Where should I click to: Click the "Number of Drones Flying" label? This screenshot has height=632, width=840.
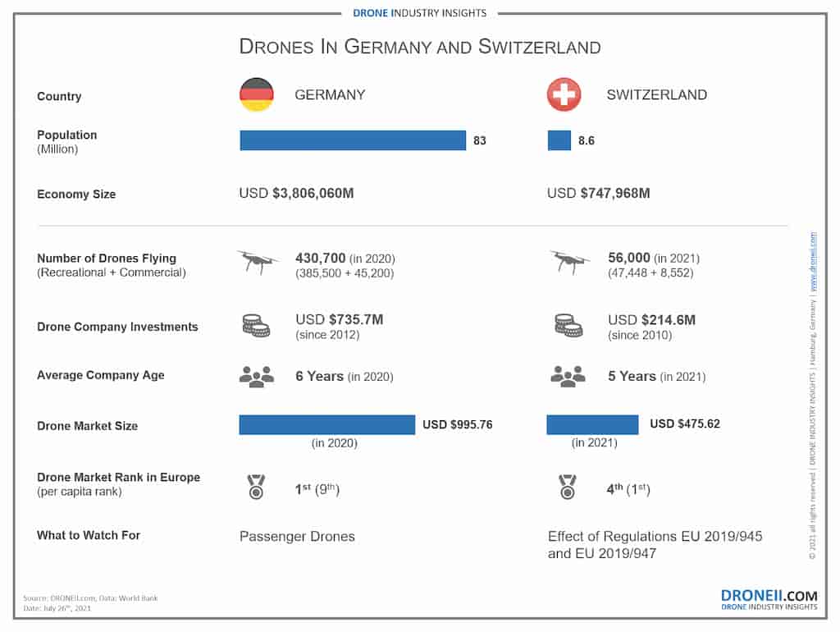click(107, 259)
